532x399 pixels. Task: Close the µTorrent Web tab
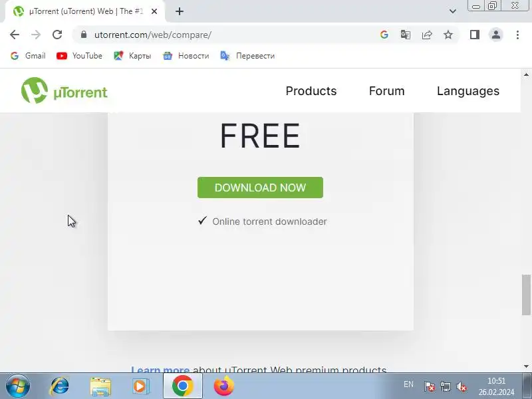(154, 11)
